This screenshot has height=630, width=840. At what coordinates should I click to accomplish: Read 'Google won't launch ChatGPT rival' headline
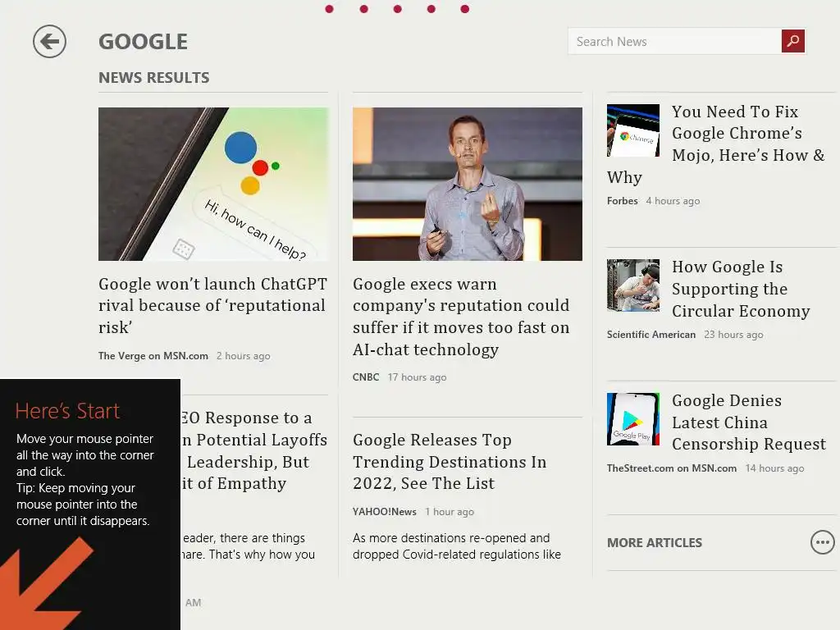pos(212,305)
